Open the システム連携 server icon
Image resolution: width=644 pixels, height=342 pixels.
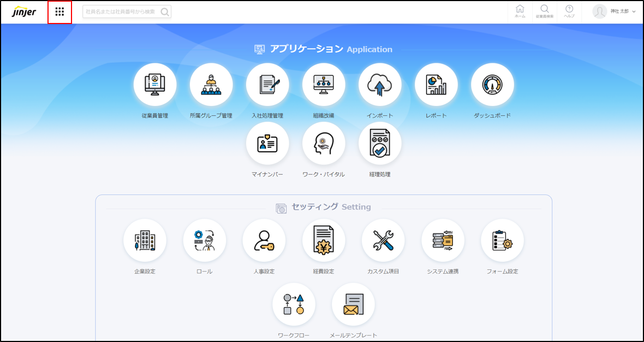click(443, 240)
